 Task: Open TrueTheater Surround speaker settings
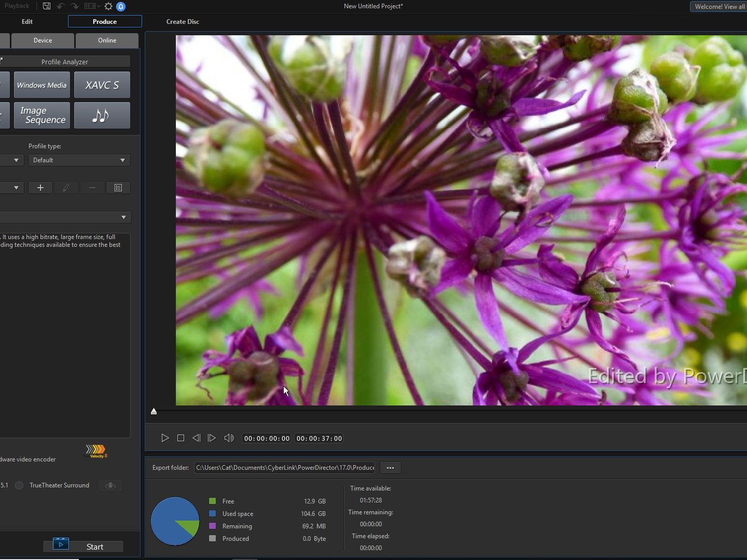tap(110, 486)
